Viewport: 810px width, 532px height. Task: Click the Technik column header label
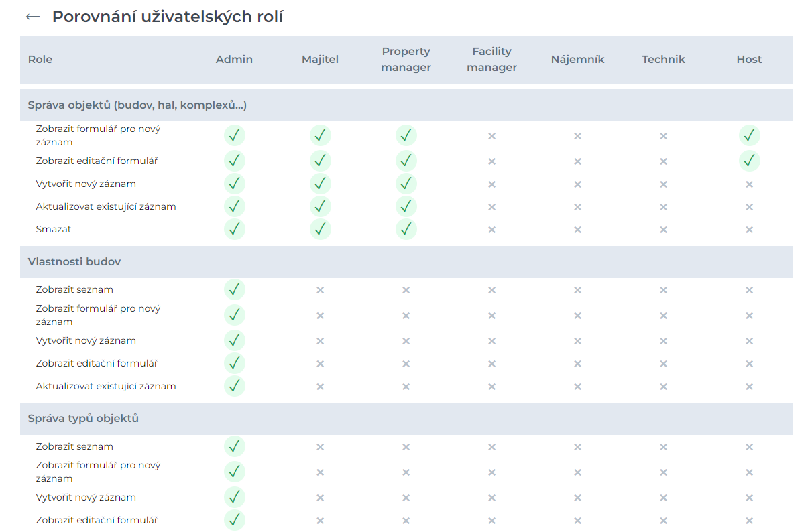tap(663, 59)
